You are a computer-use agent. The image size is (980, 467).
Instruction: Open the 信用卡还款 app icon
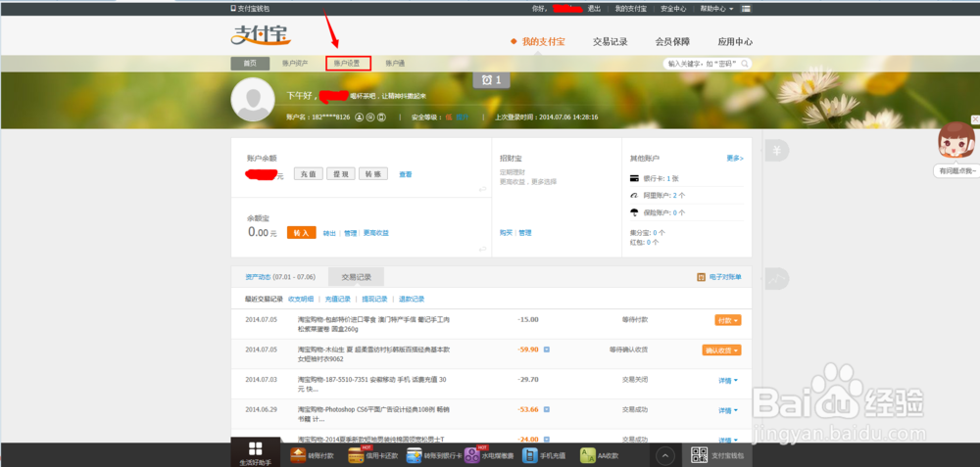pyautogui.click(x=357, y=456)
